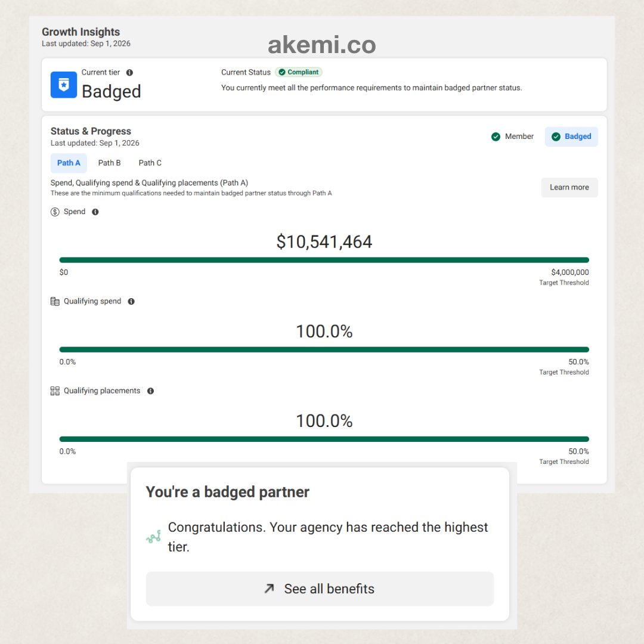644x644 pixels.
Task: Click the Qualifying spend coins icon
Action: click(55, 302)
